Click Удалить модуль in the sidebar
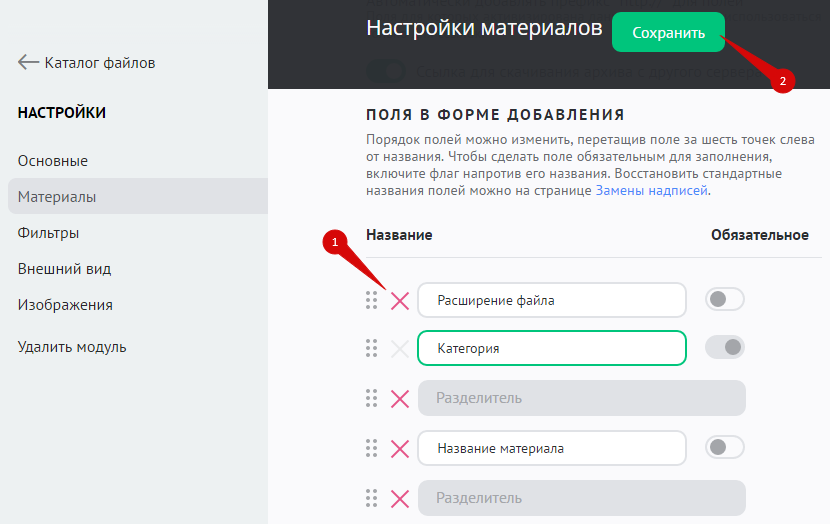 tap(72, 347)
